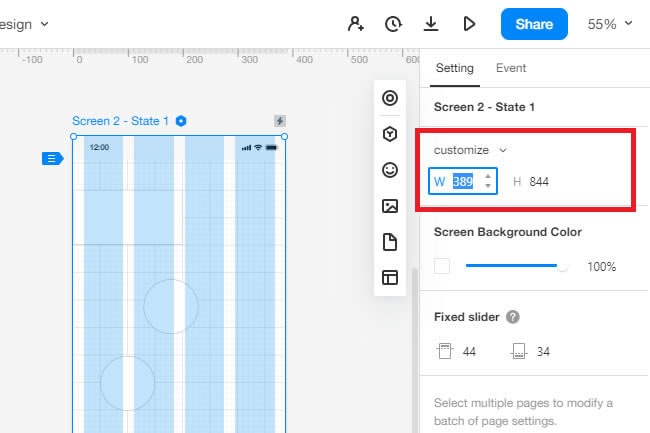Viewport: 650px width, 433px height.
Task: Open the Fixed slider help icon
Action: pyautogui.click(x=513, y=317)
